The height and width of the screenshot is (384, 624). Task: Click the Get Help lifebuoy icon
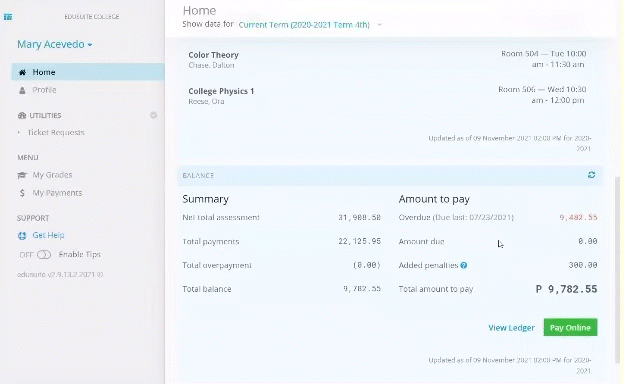(x=22, y=236)
